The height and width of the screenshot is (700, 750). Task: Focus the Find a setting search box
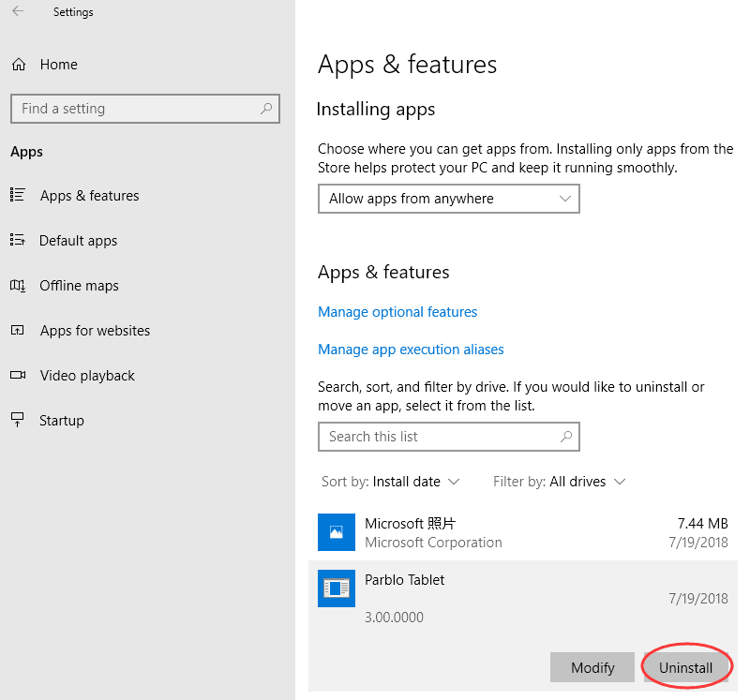[x=145, y=109]
